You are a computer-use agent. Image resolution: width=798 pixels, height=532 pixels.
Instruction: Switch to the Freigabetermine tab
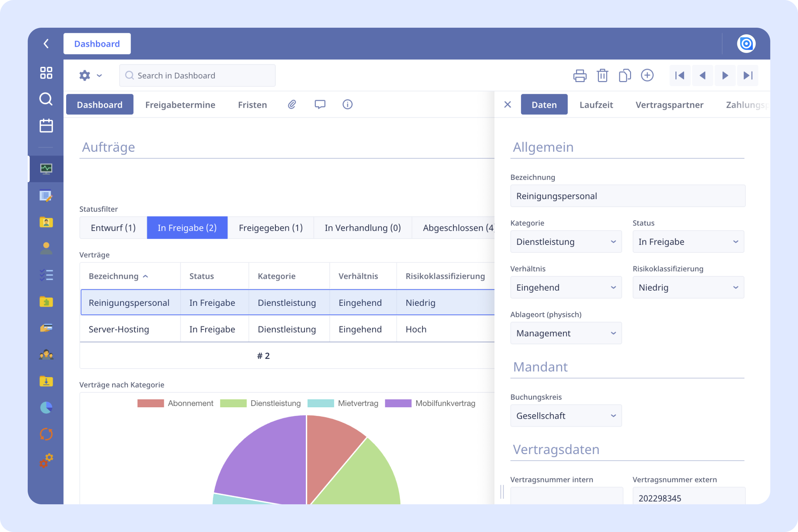click(x=180, y=105)
